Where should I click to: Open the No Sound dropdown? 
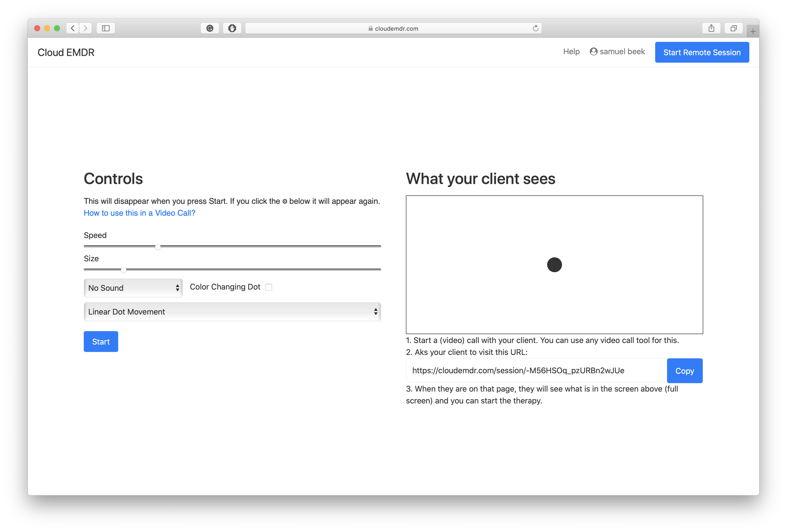(133, 288)
